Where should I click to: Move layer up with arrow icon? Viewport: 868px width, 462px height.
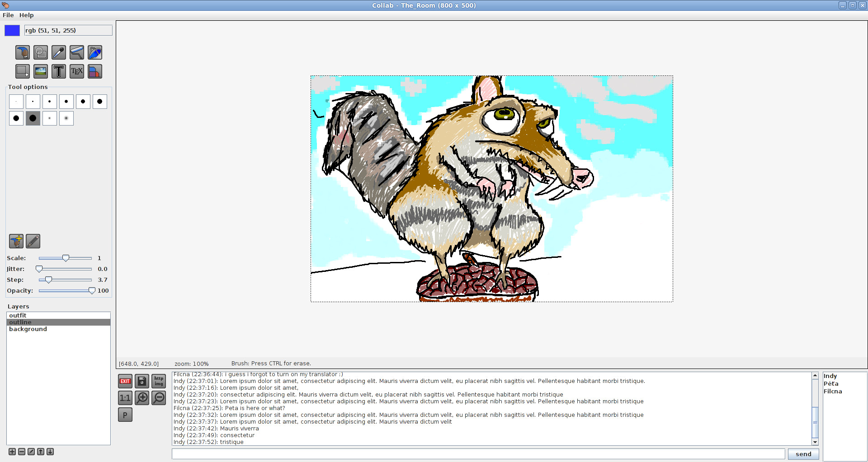coord(41,452)
